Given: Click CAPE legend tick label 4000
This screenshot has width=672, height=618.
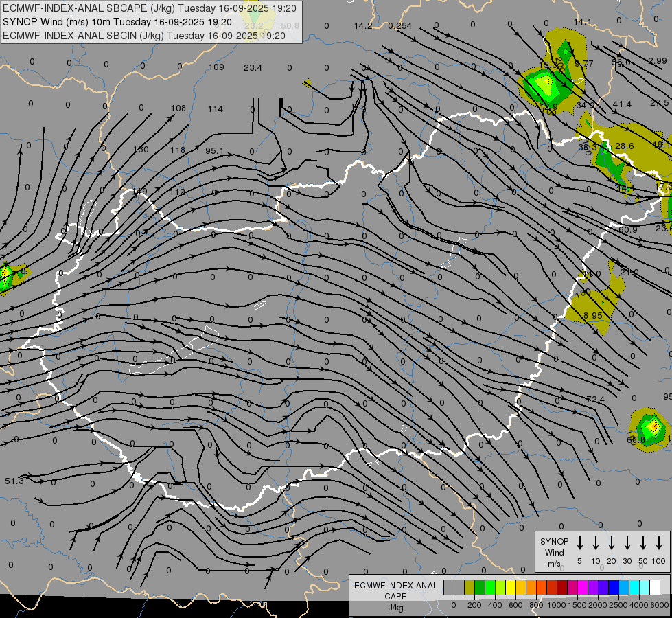Looking at the screenshot, I should pos(639,605).
